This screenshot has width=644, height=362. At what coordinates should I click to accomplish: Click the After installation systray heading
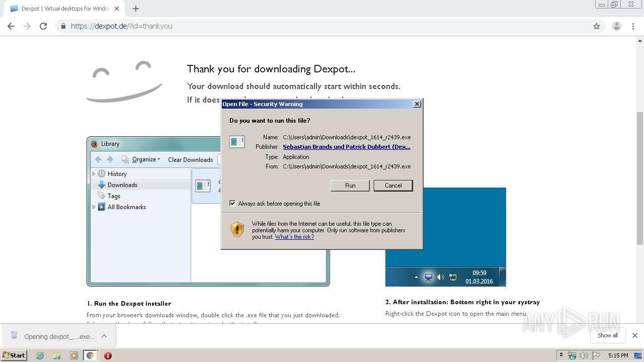(x=462, y=302)
